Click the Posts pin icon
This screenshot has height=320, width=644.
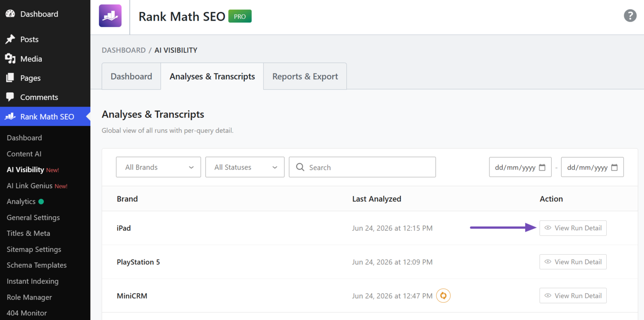(10, 40)
